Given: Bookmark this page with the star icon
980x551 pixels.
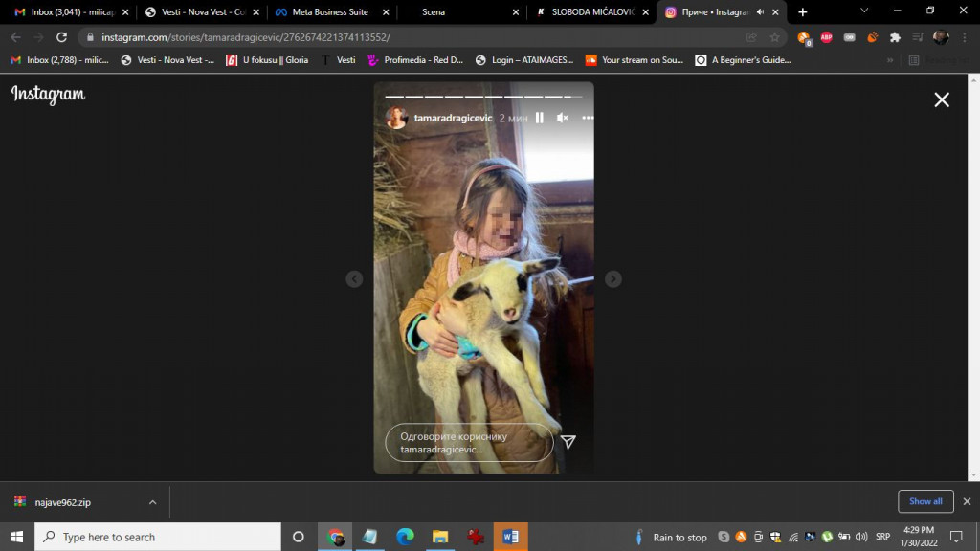Looking at the screenshot, I should click(x=775, y=37).
